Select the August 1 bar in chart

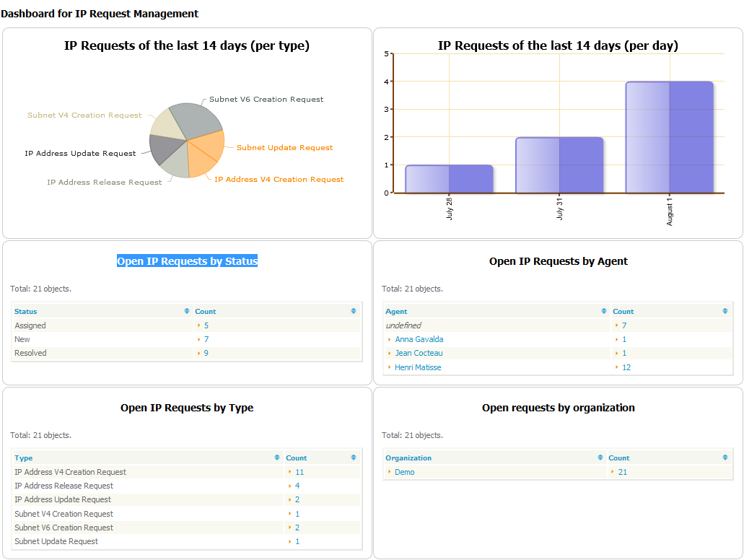pyautogui.click(x=670, y=137)
